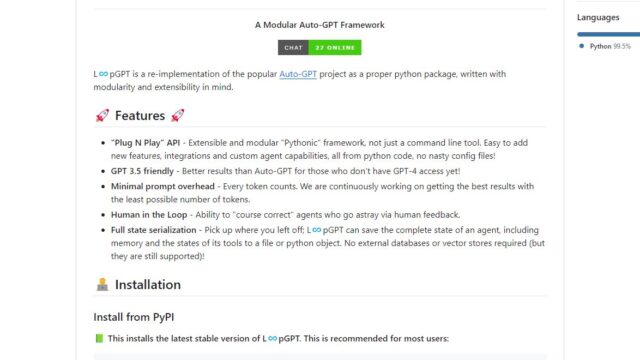This screenshot has width=640, height=360.
Task: Click infinity symbol in Full state serialization bullet
Action: pos(317,230)
